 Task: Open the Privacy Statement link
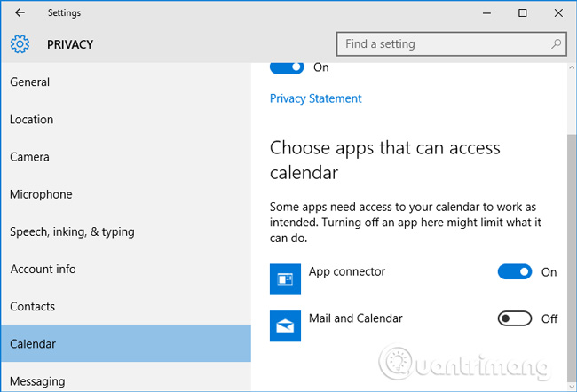click(315, 98)
